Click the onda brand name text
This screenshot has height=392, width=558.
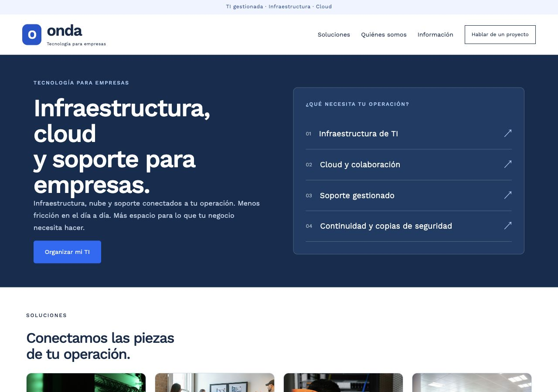[x=64, y=30]
